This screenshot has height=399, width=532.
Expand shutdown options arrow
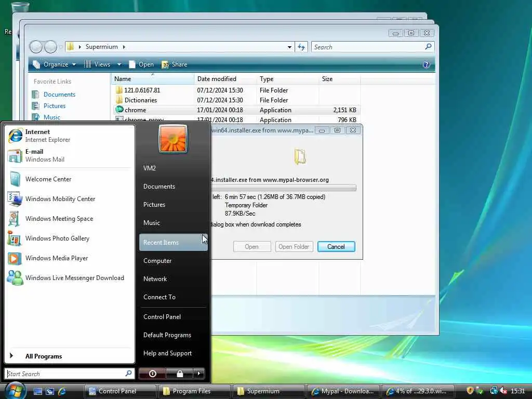tap(199, 374)
